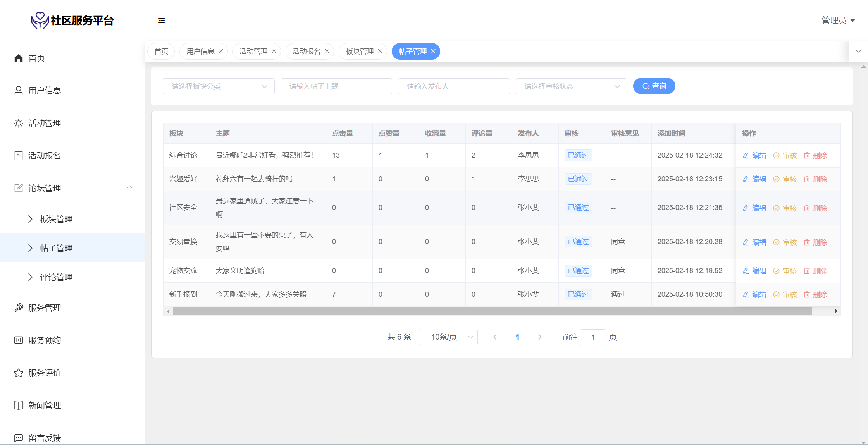868x445 pixels.
Task: Switch to the 活动管理 tab
Action: point(253,52)
